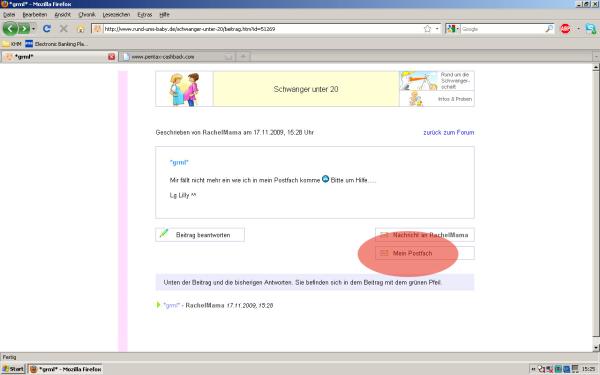600x375 pixels.
Task: Click the envelope icon on Mein Postfach
Action: click(x=384, y=253)
